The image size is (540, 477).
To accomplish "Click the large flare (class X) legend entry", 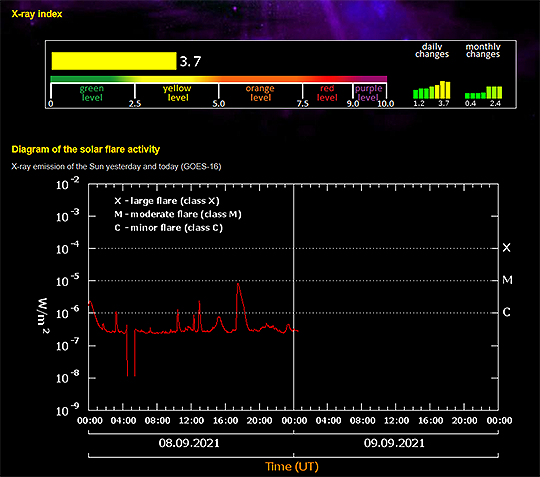I will tap(167, 201).
